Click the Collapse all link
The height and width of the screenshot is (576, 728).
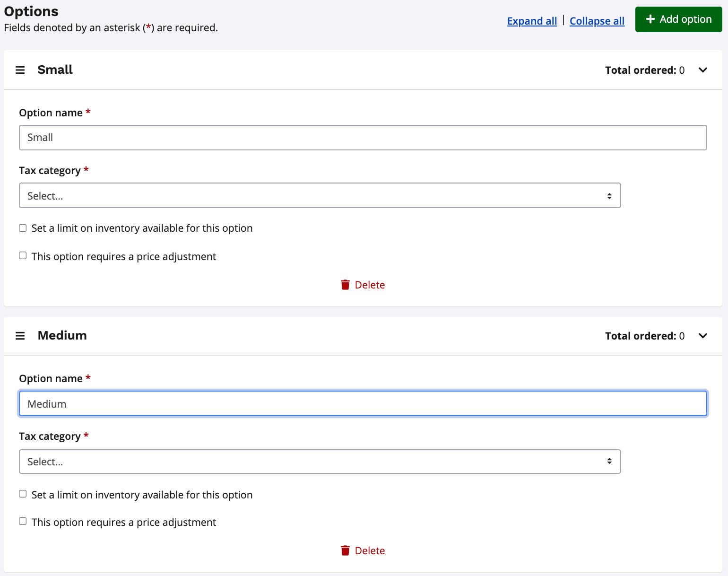597,21
